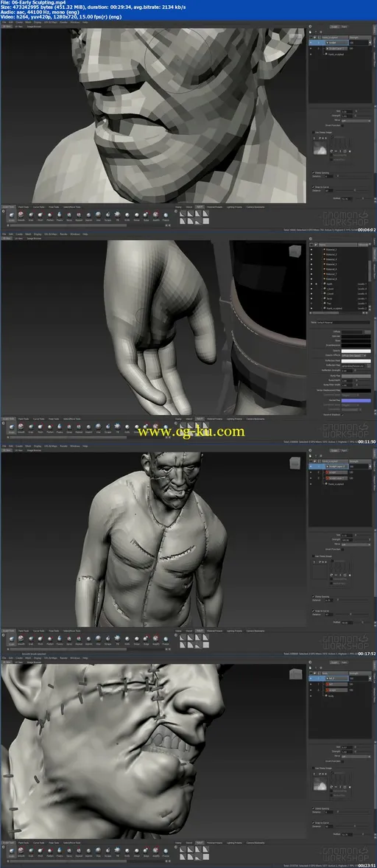Choose Fill tool in hand frame
This screenshot has height=868, width=377.
(x=118, y=427)
